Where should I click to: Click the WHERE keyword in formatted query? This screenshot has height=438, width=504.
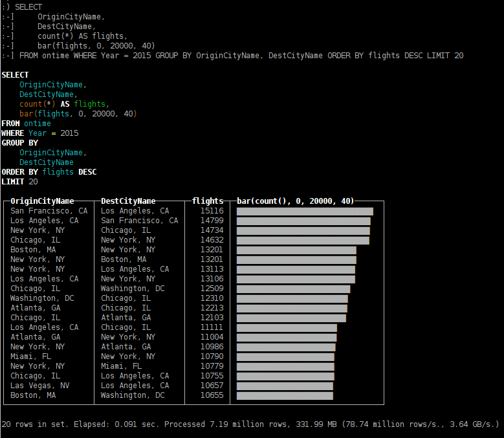point(12,133)
